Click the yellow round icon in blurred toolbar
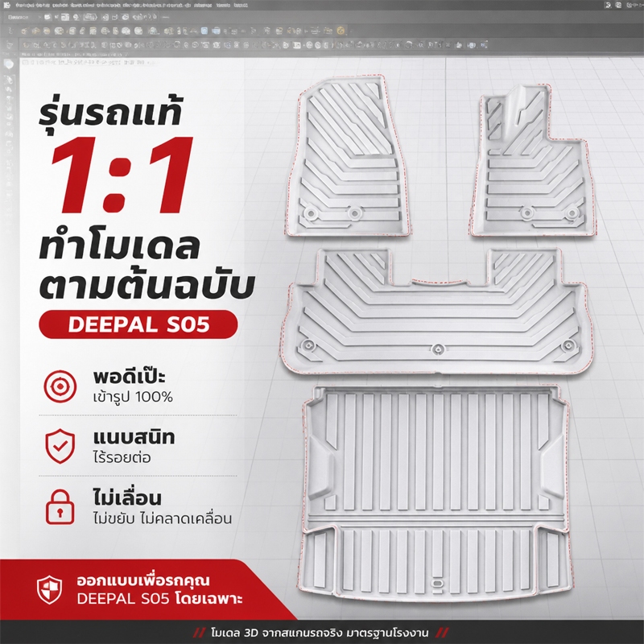Screen dimensions: 644x644 tap(340, 31)
